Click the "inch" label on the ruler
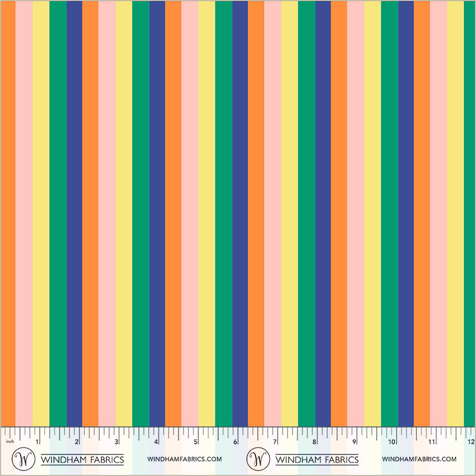476x476 pixels. 11,441
